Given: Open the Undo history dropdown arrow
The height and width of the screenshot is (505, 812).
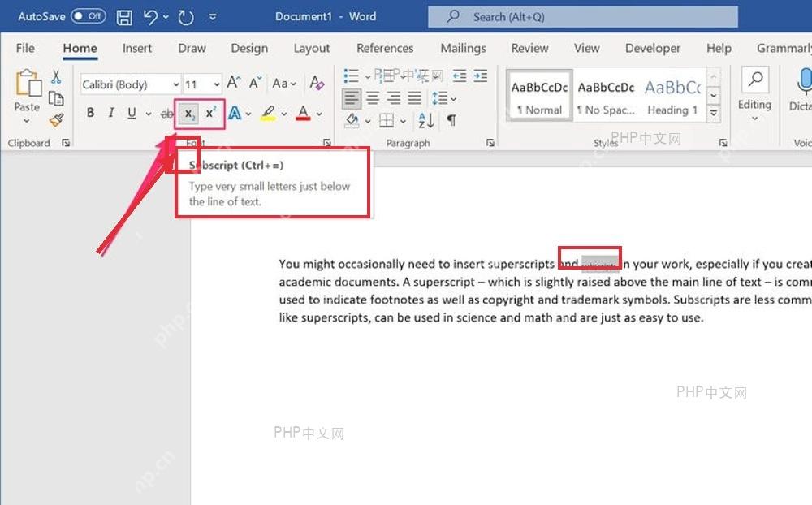Looking at the screenshot, I should 166,17.
